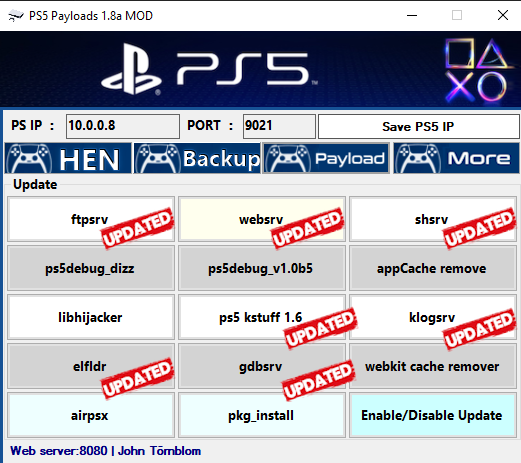This screenshot has width=521, height=463.
Task: Send the klogsrv payload
Action: click(x=433, y=317)
